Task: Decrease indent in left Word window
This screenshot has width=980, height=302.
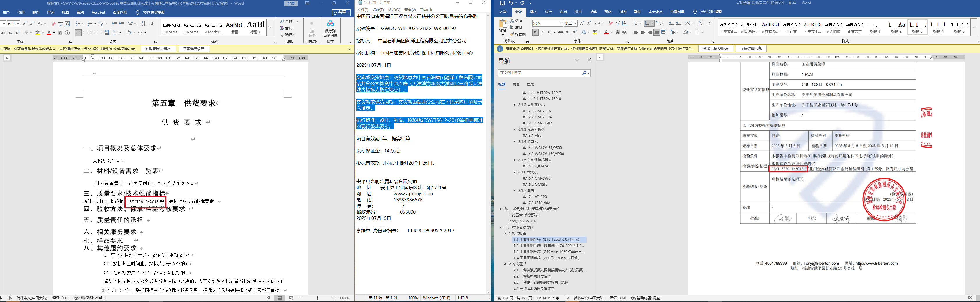Action: 114,24
